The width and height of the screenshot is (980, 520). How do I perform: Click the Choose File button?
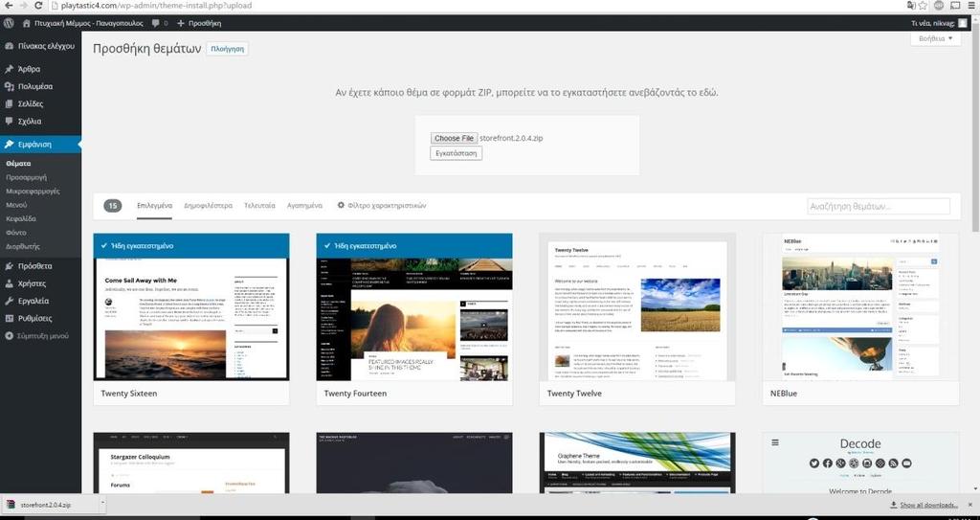click(454, 138)
